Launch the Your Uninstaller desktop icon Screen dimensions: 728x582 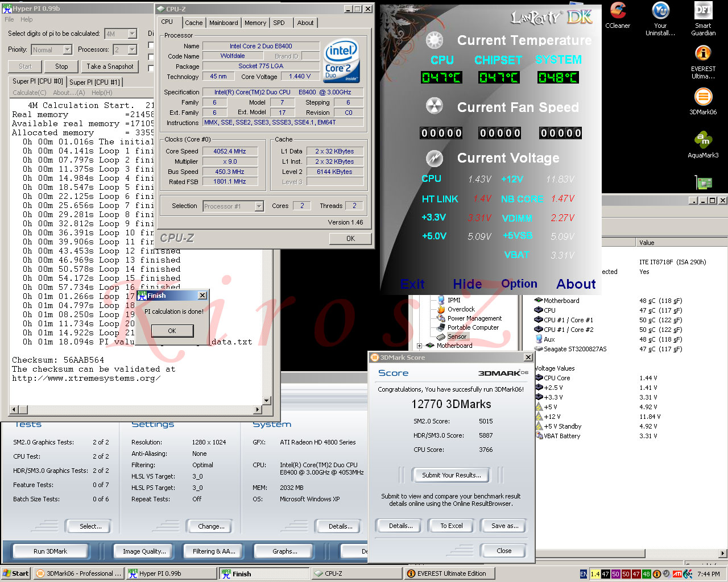[x=660, y=11]
